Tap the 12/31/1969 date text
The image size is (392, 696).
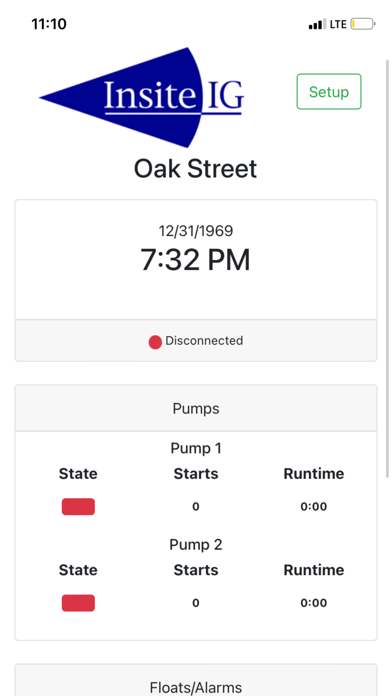tap(196, 231)
